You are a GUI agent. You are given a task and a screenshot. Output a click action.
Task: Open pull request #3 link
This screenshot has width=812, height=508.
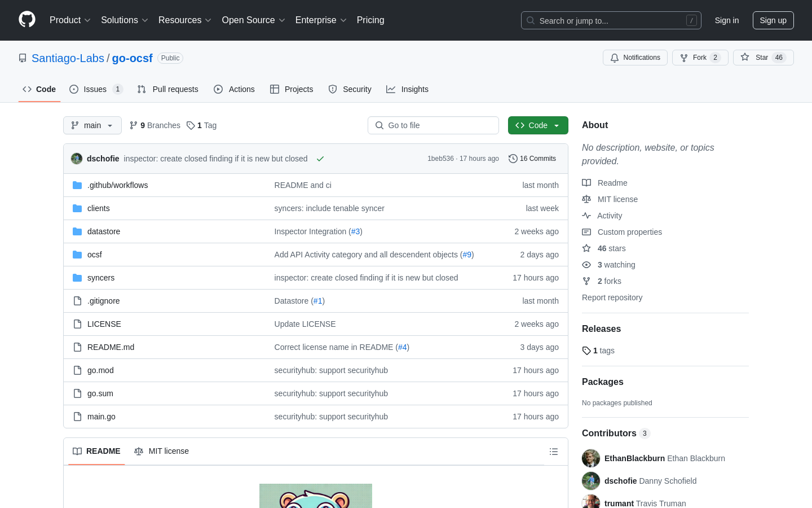point(355,231)
